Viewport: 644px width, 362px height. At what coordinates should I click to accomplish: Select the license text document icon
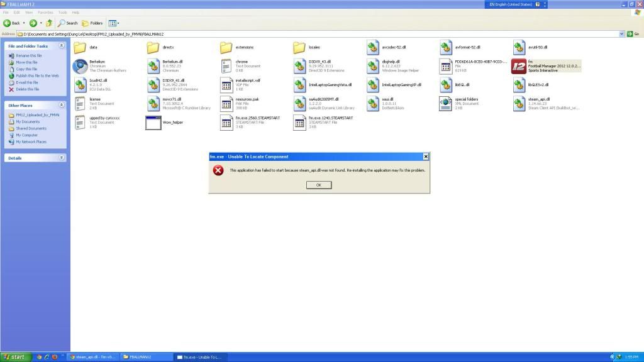pos(80,104)
